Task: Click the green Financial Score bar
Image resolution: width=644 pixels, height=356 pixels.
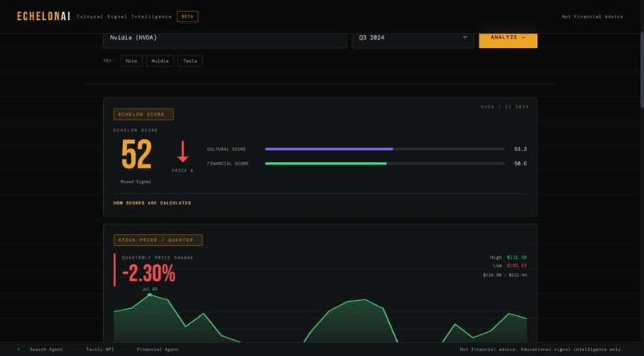Action: (x=326, y=164)
